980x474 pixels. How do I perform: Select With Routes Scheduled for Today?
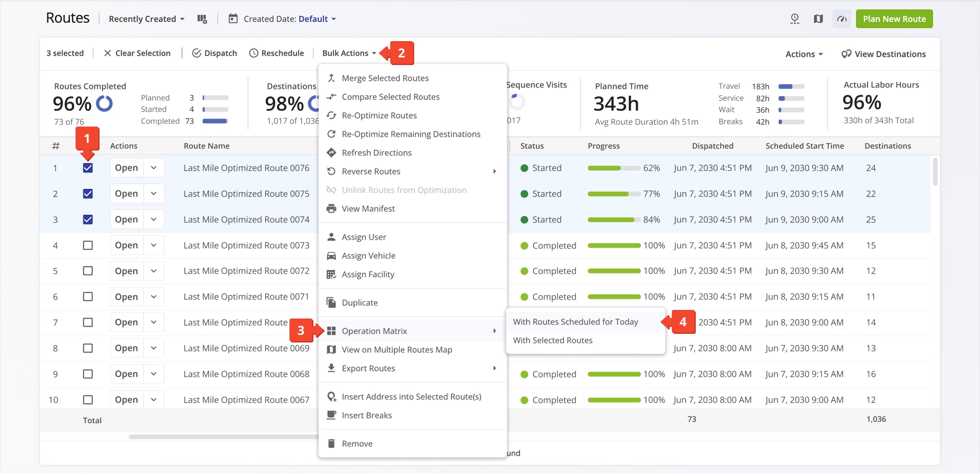tap(575, 322)
